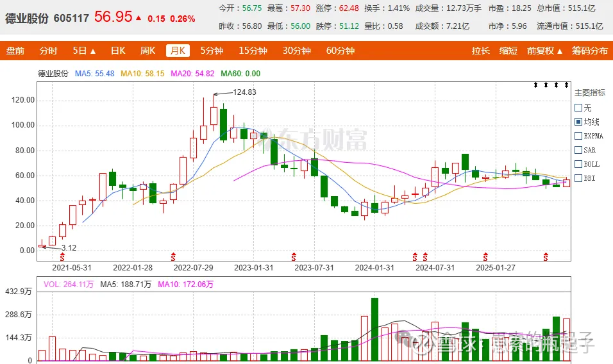The width and height of the screenshot is (613, 364).
Task: Click the 总市值 value 515.1亿
Action: coord(582,8)
